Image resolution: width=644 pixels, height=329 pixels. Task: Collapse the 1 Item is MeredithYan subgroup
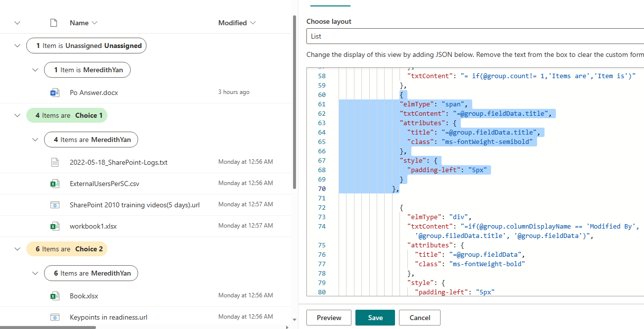[x=35, y=70]
